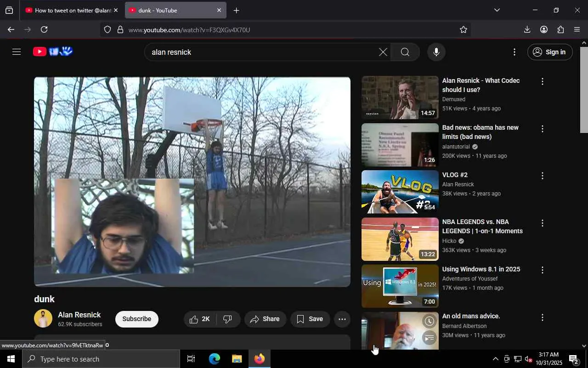Image resolution: width=588 pixels, height=368 pixels.
Task: Show tracking protection shield info
Action: [107, 29]
